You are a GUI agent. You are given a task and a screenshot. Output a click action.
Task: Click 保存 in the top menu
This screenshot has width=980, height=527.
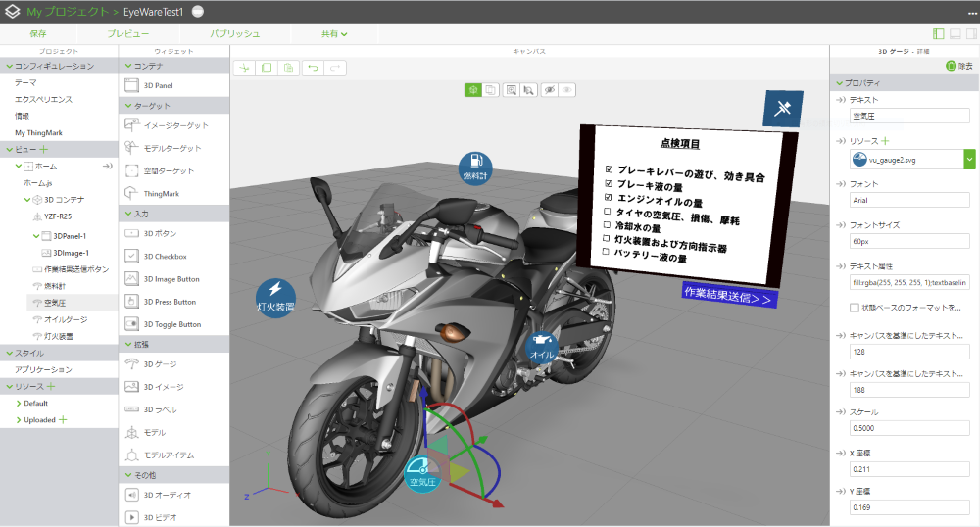tap(38, 33)
